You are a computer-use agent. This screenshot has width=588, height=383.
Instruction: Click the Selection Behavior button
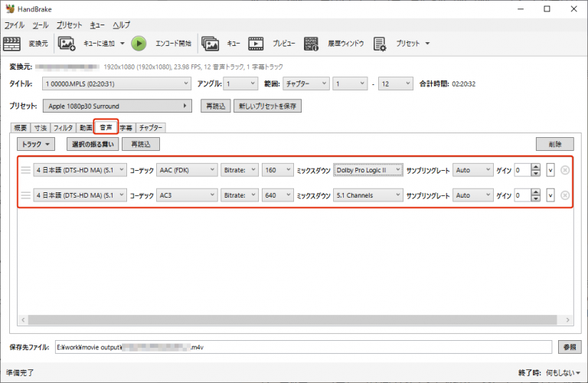93,144
